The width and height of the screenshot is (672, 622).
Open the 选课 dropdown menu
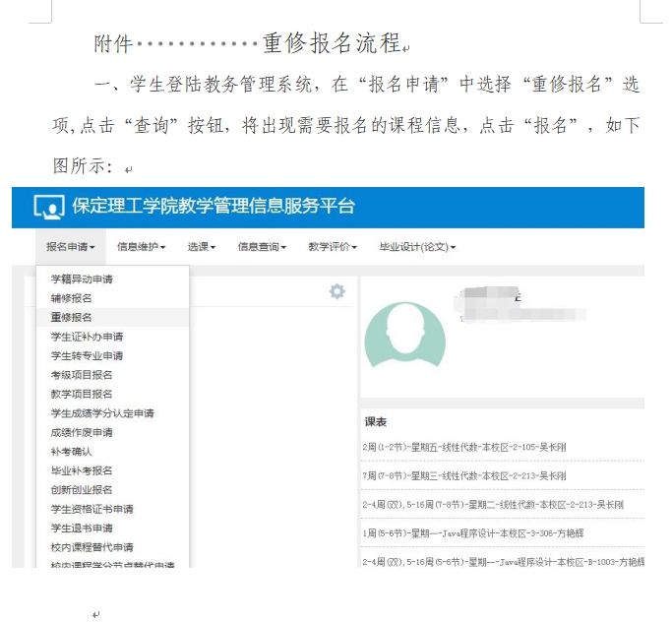point(202,247)
